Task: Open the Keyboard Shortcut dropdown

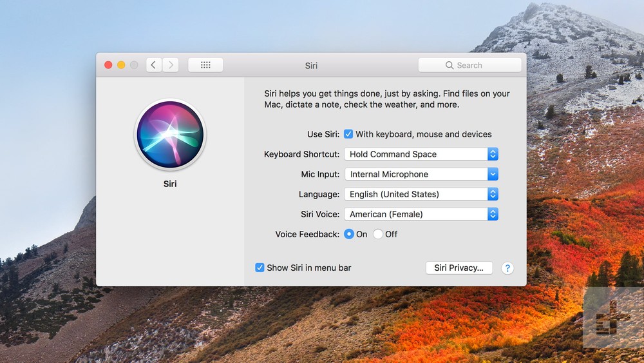Action: pyautogui.click(x=421, y=154)
